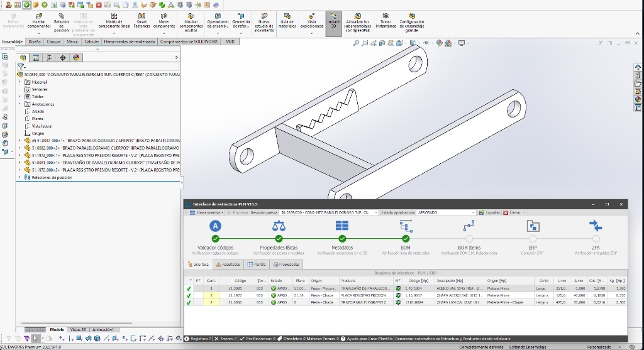Click Validador códigos step icon
The height and width of the screenshot is (350, 644).
coord(215,226)
